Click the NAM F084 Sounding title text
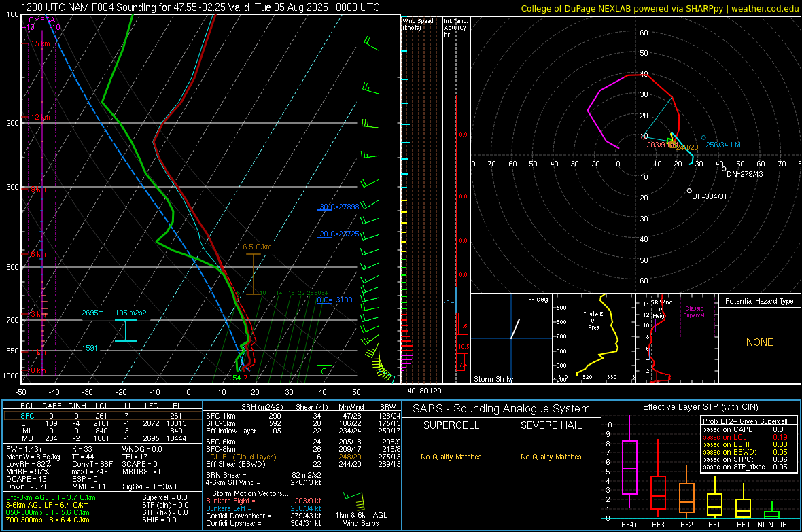Image resolution: width=802 pixels, height=532 pixels. tap(201, 7)
